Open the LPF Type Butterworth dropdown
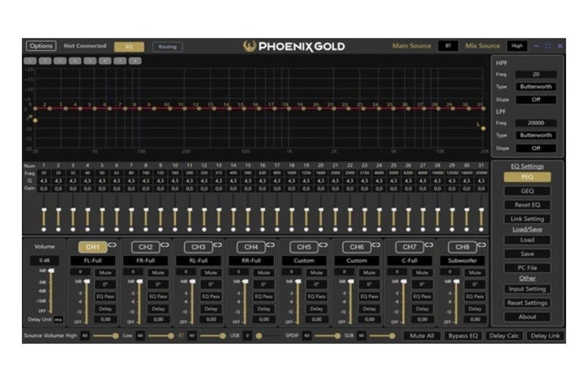 pyautogui.click(x=536, y=136)
